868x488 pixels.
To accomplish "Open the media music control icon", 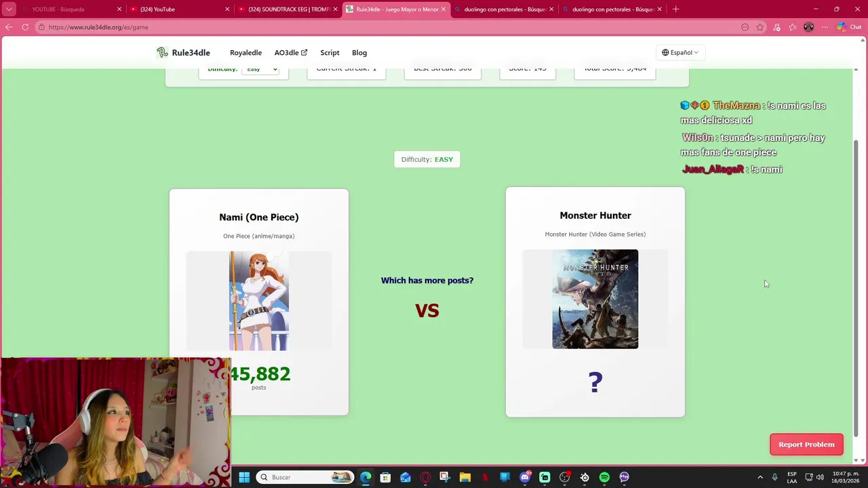I will (776, 27).
